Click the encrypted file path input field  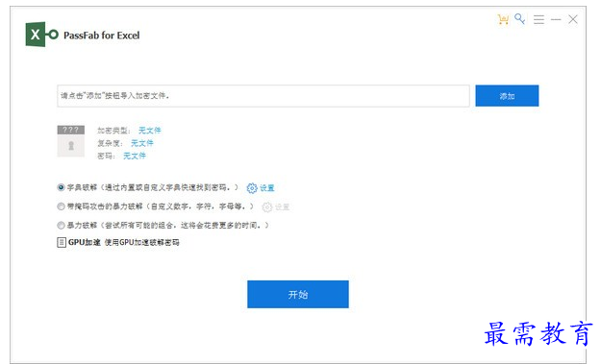(x=263, y=96)
